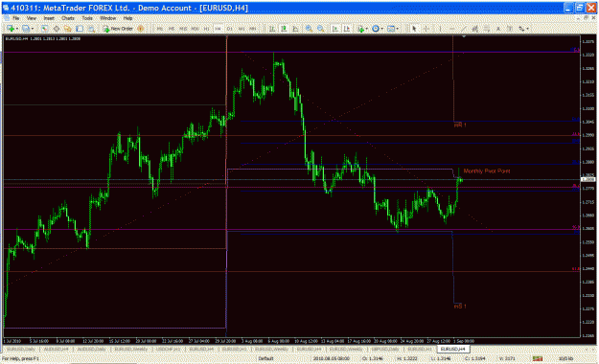Toggle chart Auto Scroll
Image resolution: width=599 pixels, height=364 pixels.
334,29
